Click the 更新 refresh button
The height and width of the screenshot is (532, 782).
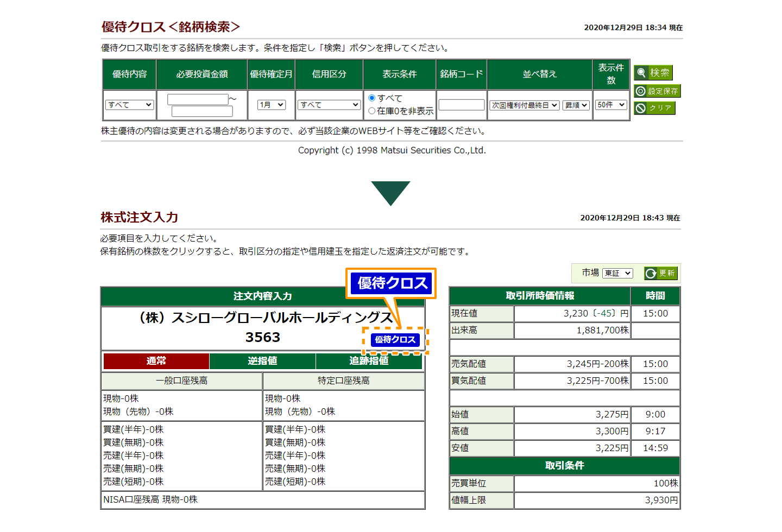tap(661, 273)
